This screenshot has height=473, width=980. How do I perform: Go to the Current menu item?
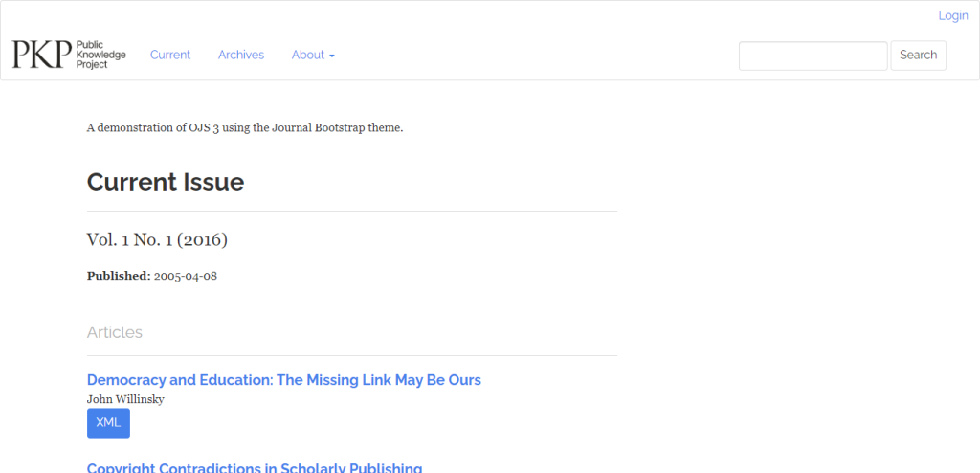(x=170, y=55)
